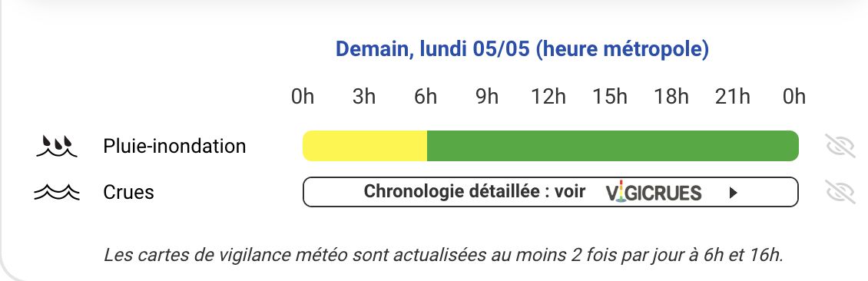868x281 pixels.
Task: Click the 15h time marker
Action: [x=610, y=97]
